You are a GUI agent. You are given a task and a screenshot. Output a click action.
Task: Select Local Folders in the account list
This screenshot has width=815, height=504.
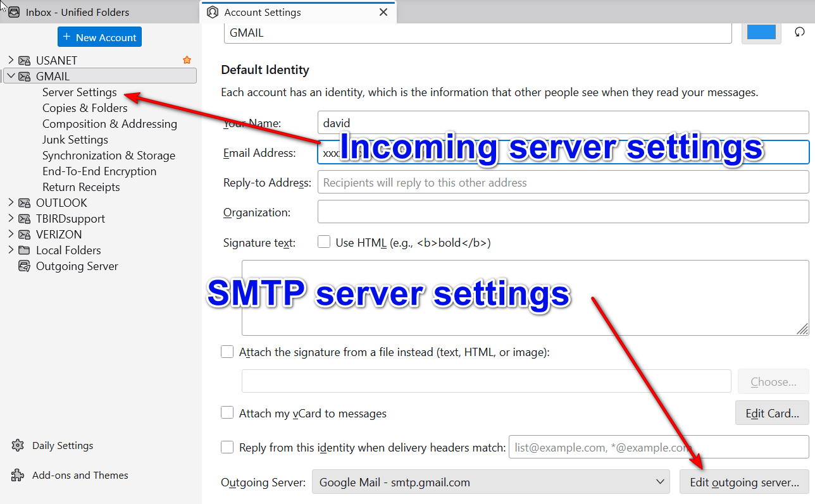(x=100, y=250)
